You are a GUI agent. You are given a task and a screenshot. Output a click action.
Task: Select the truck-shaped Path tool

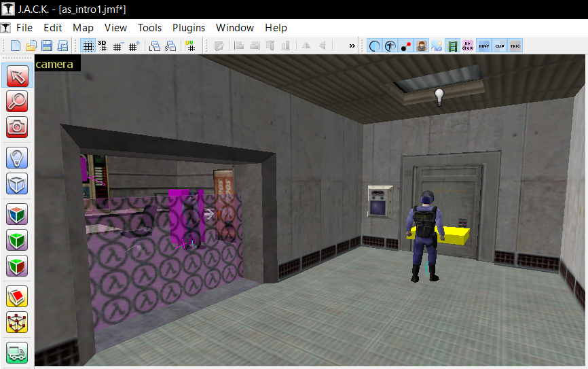[17, 353]
